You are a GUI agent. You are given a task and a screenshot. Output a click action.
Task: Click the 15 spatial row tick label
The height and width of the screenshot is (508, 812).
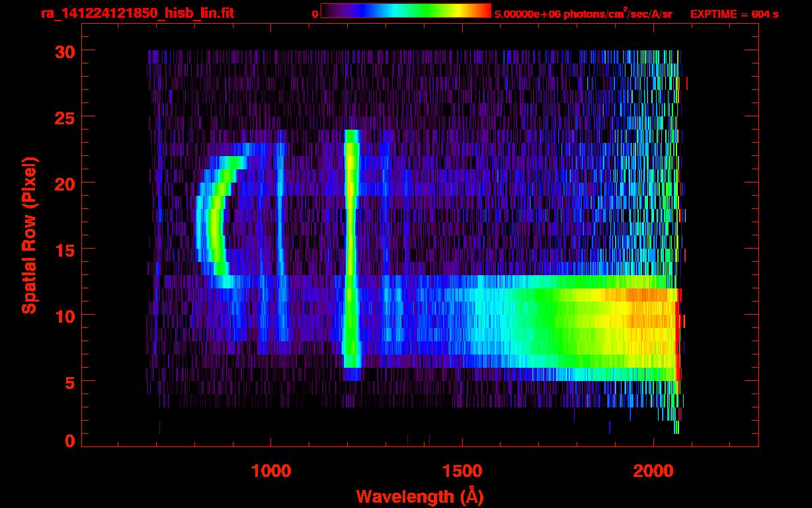65,249
